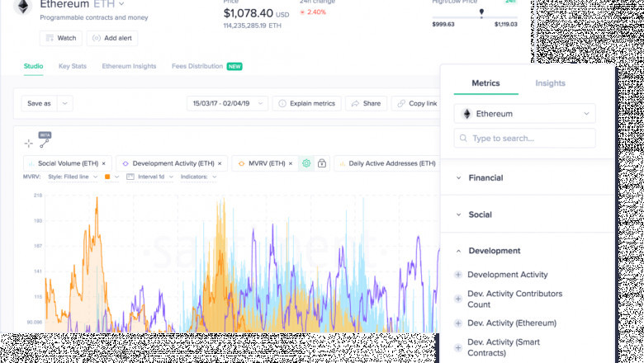Screen dimensions: 644x363
Task: Click the $1,078.40 price value
Action: 248,13
